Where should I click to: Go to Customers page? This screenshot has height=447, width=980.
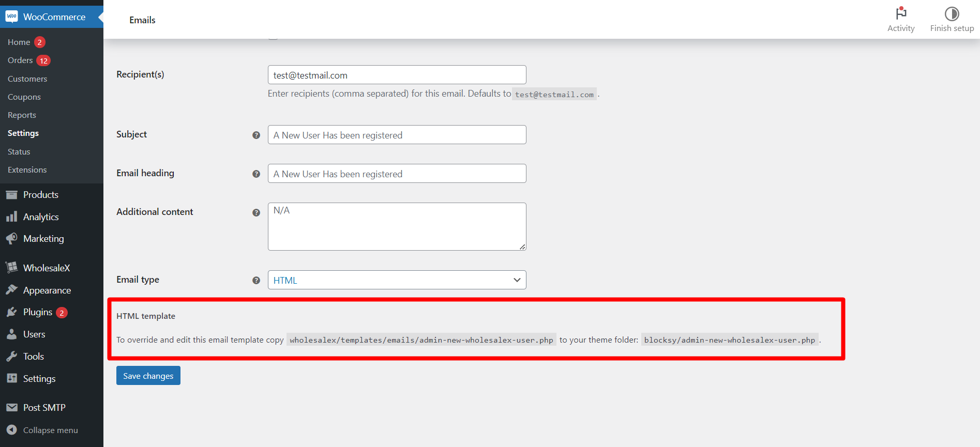(27, 79)
